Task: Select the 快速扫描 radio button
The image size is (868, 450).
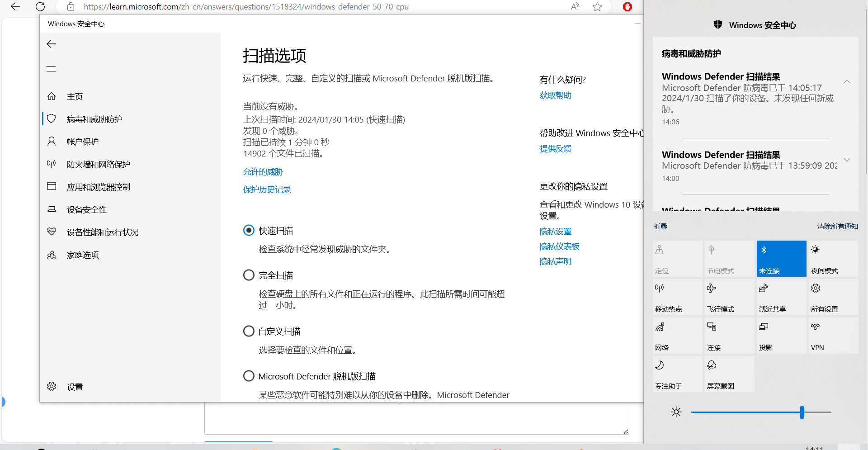Action: 249,230
